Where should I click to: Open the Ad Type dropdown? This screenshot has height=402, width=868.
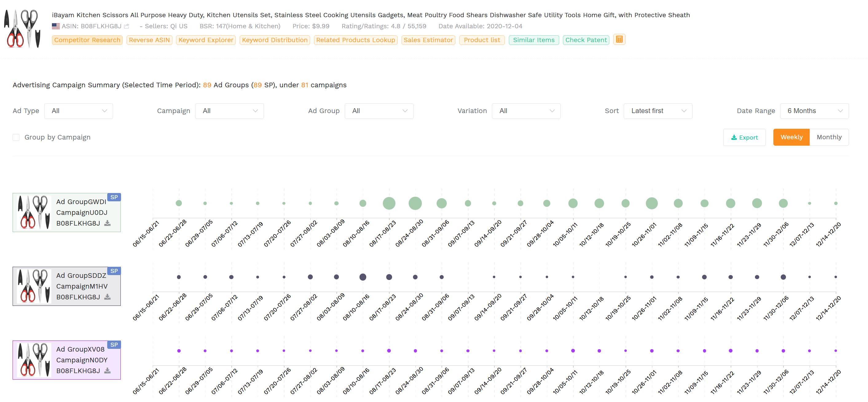[x=79, y=111]
